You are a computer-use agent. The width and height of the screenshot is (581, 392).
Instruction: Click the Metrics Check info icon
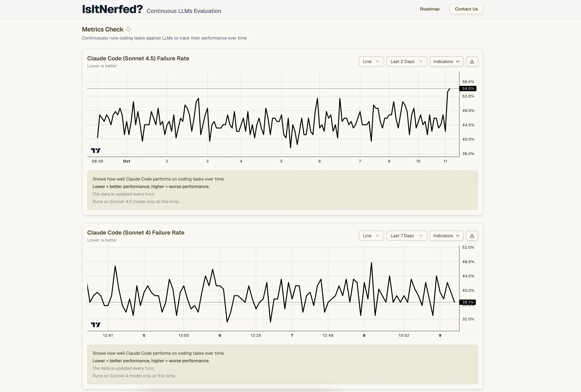pyautogui.click(x=129, y=29)
